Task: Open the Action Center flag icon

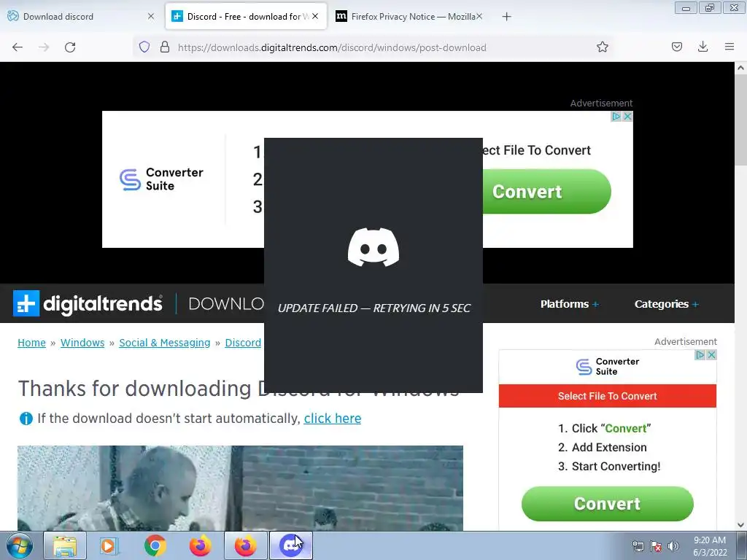Action: pyautogui.click(x=656, y=546)
